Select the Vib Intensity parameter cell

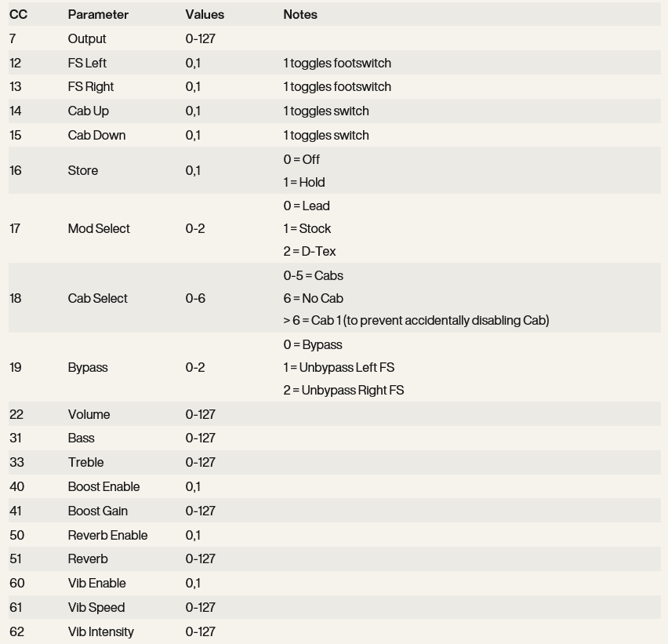[101, 632]
